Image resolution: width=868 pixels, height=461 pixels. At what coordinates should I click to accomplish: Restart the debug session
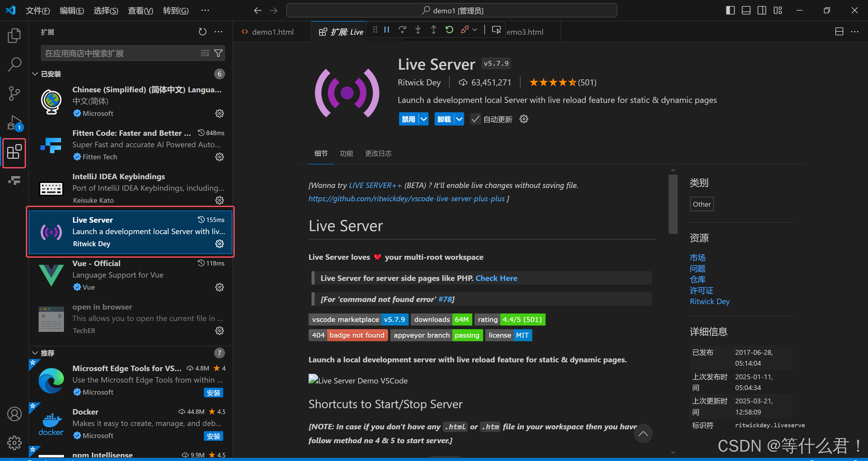[449, 30]
